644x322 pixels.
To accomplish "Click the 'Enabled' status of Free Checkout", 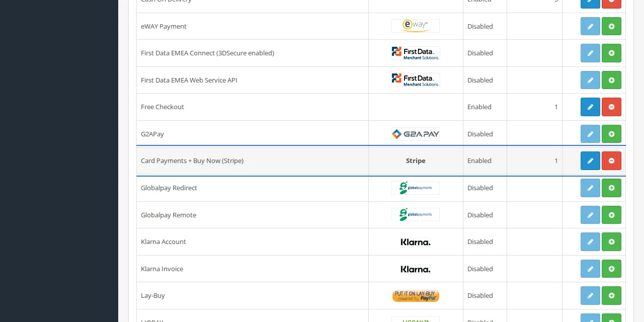I will coord(479,107).
